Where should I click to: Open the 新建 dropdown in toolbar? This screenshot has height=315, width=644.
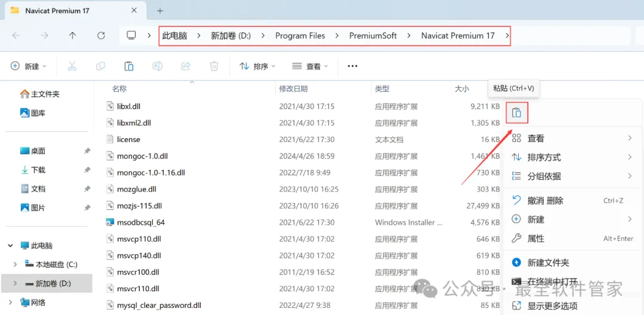29,66
